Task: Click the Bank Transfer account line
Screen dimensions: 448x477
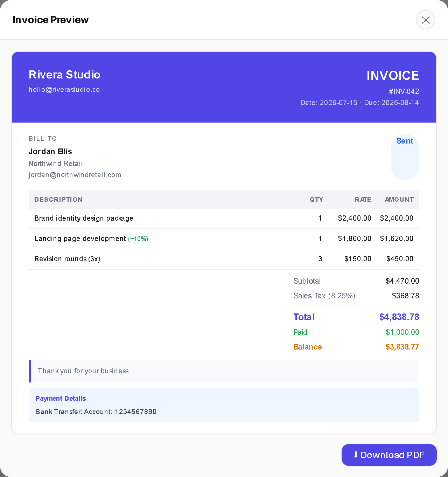Action: coord(96,412)
